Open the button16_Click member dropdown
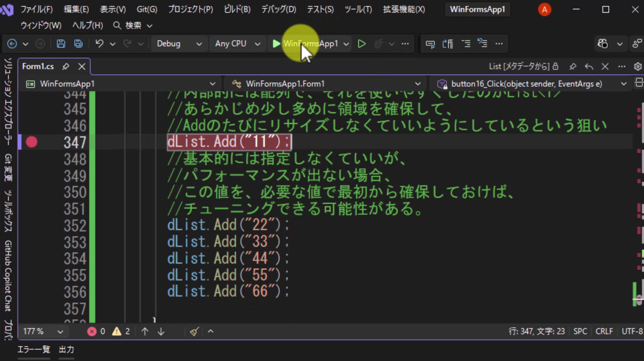 tap(531, 84)
